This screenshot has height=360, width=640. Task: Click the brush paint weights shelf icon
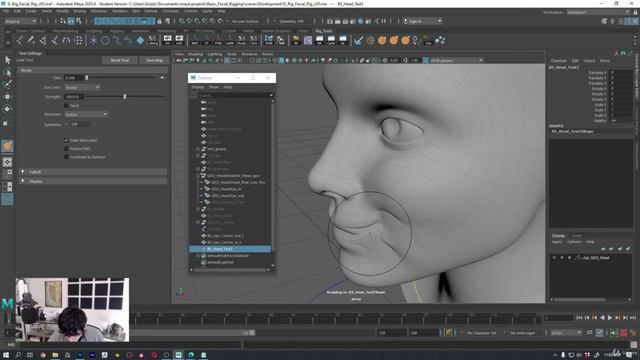358,40
